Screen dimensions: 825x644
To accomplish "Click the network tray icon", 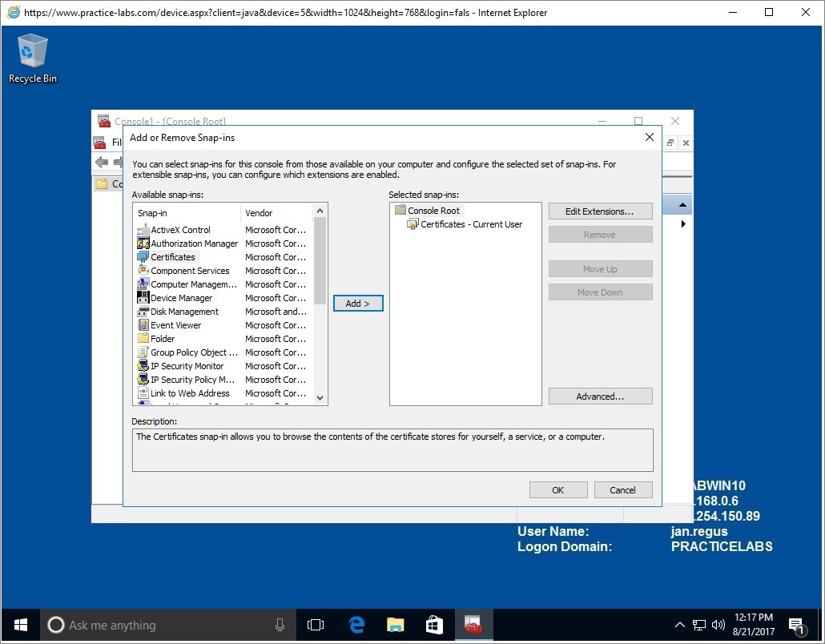I will click(x=698, y=625).
